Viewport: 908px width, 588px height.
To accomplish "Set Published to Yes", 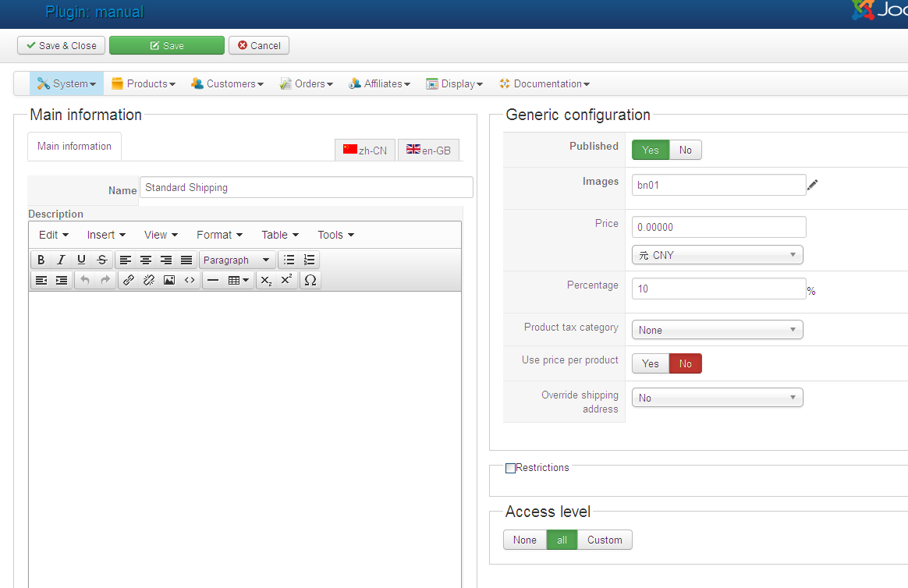I will pos(651,150).
